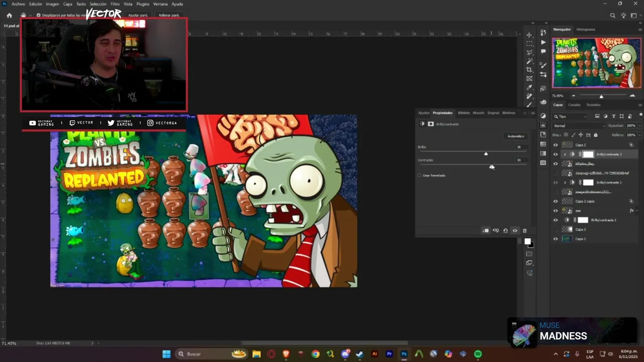Switch to the Canales tab

coord(574,105)
